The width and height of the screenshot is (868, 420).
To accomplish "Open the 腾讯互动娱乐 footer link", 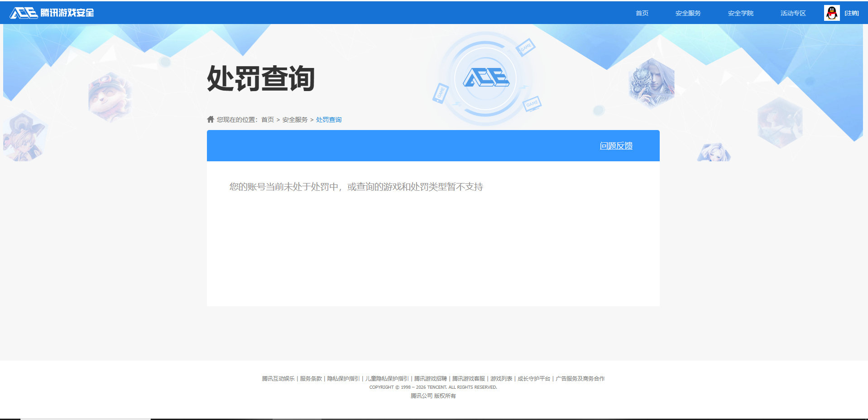I will click(x=278, y=378).
